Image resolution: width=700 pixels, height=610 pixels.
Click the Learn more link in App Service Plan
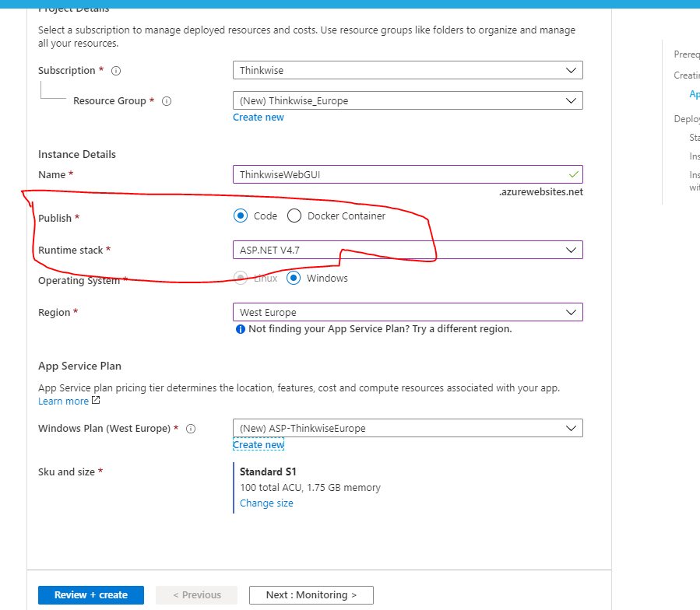tap(62, 400)
